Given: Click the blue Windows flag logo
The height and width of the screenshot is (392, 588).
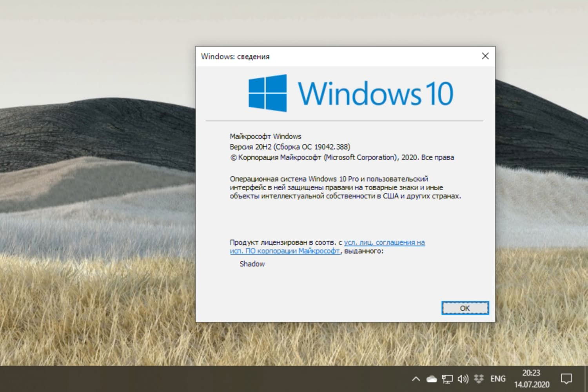Looking at the screenshot, I should (267, 93).
